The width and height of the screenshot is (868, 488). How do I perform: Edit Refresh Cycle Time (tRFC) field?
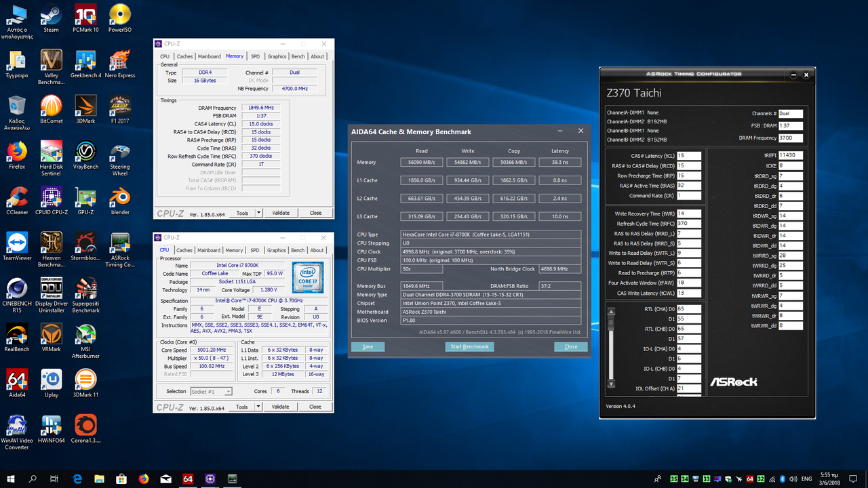point(689,223)
